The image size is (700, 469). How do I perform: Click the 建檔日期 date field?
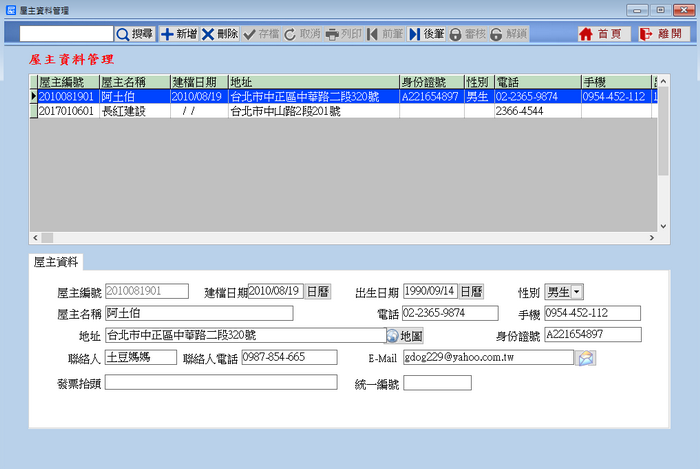[275, 291]
